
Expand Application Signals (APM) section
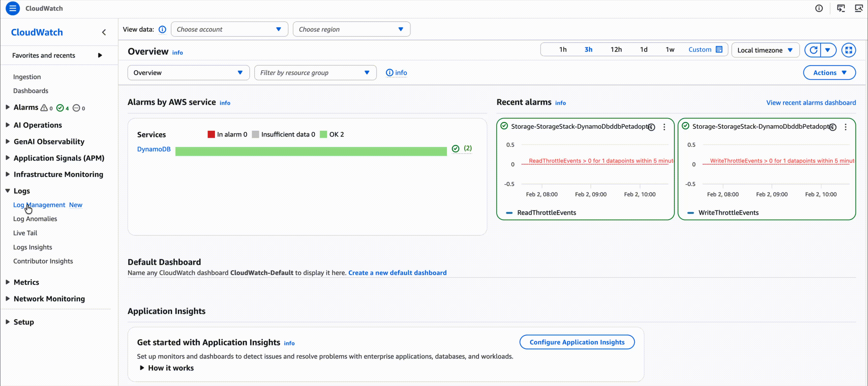7,158
